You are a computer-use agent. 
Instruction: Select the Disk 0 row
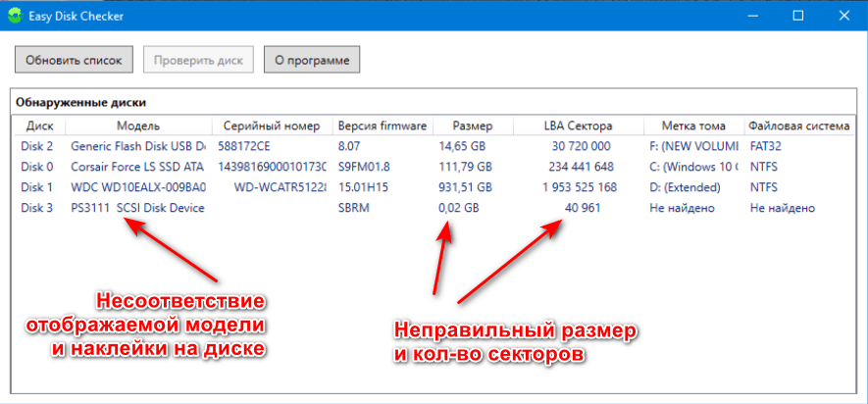coord(433,167)
